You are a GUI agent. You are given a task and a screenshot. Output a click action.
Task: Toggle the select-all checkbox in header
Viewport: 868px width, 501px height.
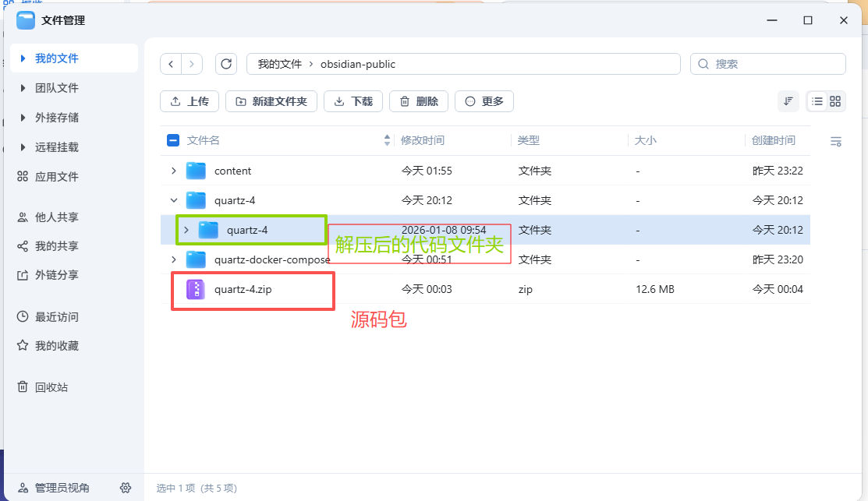(x=172, y=140)
